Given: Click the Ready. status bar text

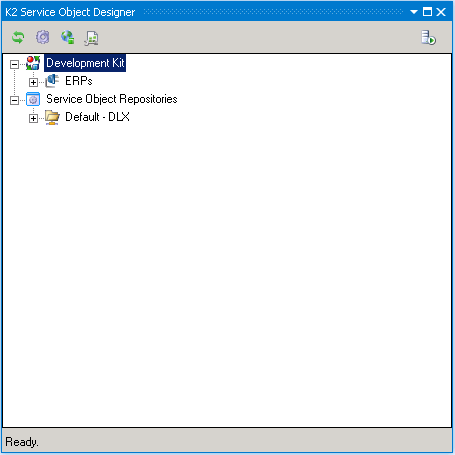Looking at the screenshot, I should pyautogui.click(x=22, y=442).
